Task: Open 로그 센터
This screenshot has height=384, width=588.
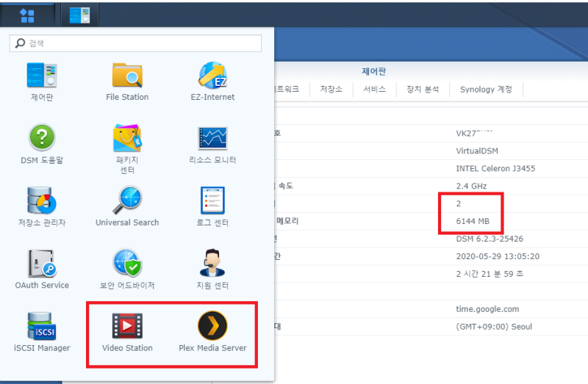Action: pyautogui.click(x=212, y=207)
